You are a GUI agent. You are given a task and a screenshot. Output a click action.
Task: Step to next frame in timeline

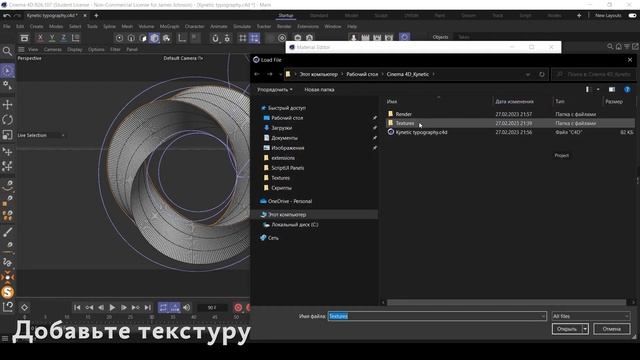coord(124,307)
